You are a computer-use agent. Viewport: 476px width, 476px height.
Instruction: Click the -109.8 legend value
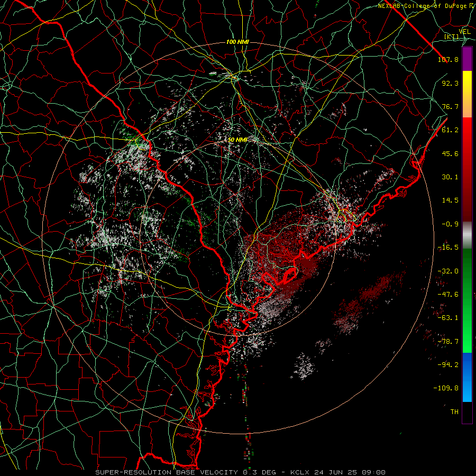click(446, 388)
